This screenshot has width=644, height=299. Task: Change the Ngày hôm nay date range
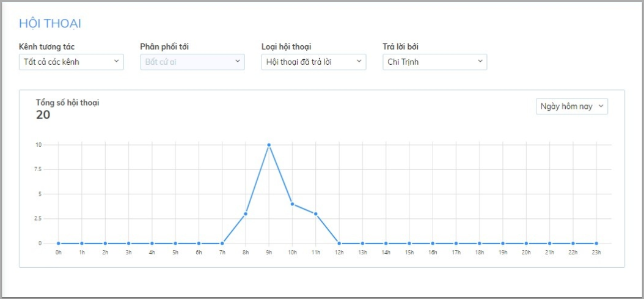click(x=571, y=106)
